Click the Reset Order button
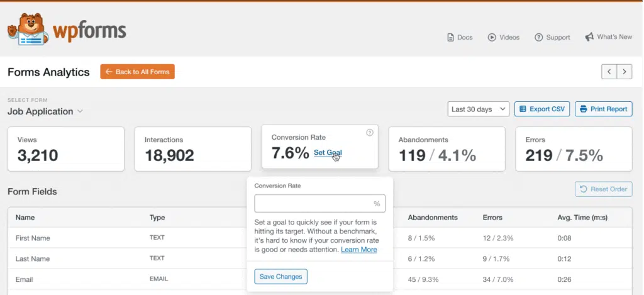 (603, 189)
